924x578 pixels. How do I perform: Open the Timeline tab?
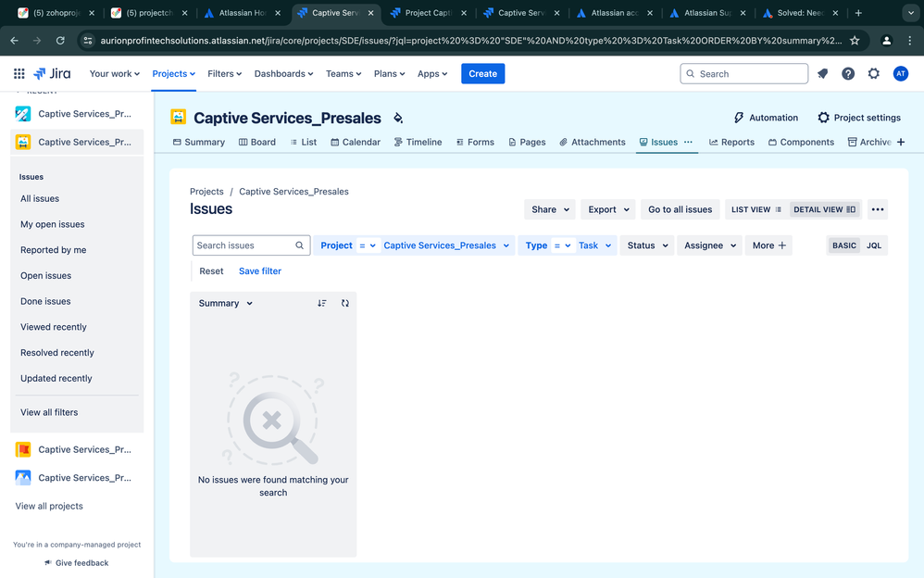tap(418, 142)
